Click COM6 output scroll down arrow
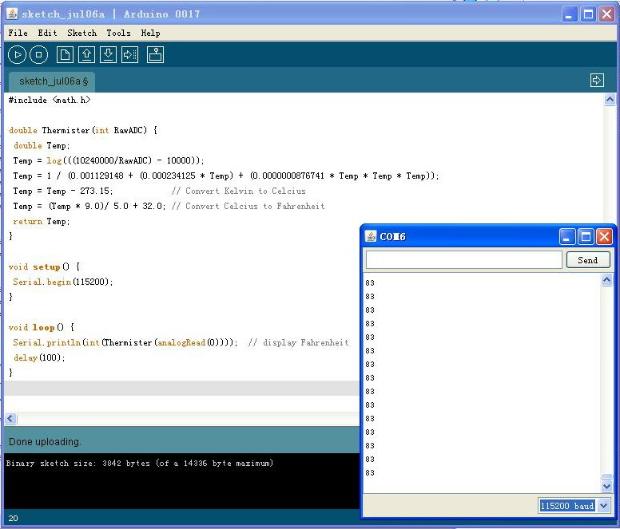 point(607,486)
